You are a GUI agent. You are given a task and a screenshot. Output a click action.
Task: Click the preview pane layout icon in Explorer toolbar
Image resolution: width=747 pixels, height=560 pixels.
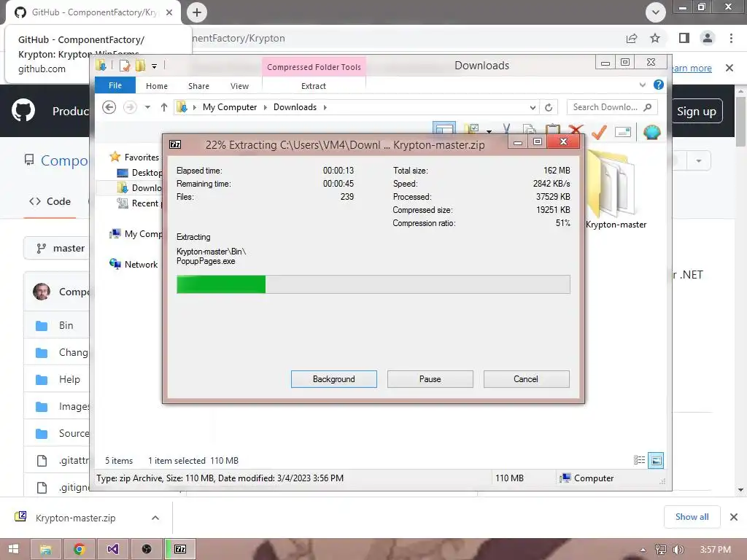pos(444,128)
